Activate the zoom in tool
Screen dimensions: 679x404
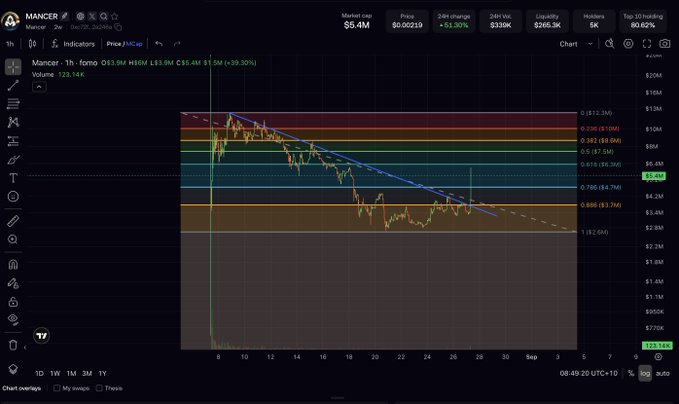(x=13, y=239)
